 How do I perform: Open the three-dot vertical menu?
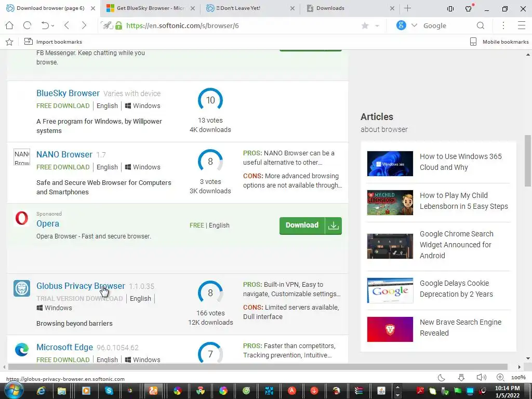pyautogui.click(x=503, y=25)
